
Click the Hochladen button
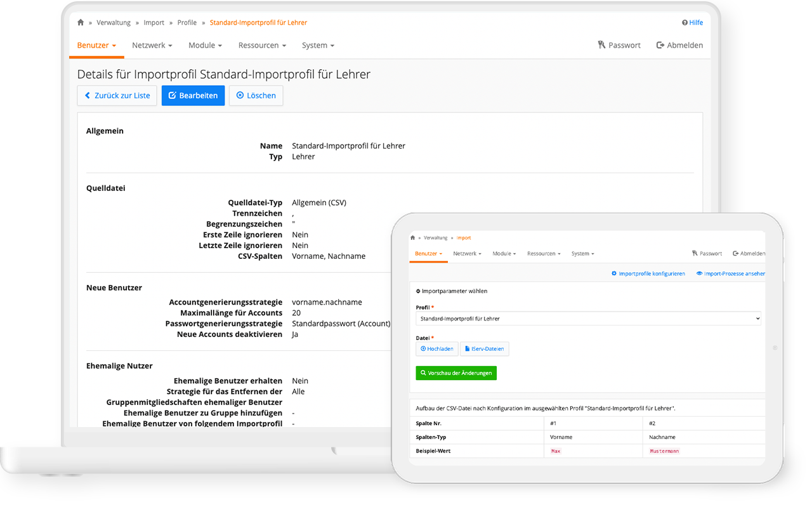coord(437,349)
